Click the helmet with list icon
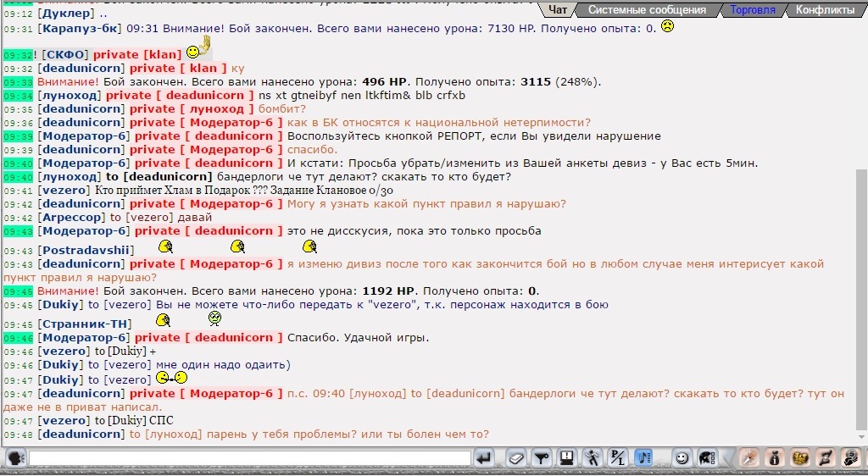This screenshot has width=868, height=476. [708, 458]
